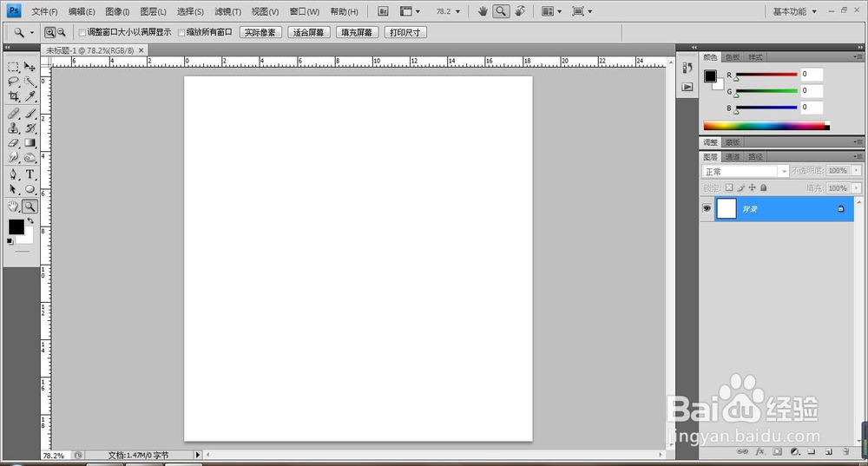Open the Actions panel icon
868x466 pixels.
pos(687,87)
